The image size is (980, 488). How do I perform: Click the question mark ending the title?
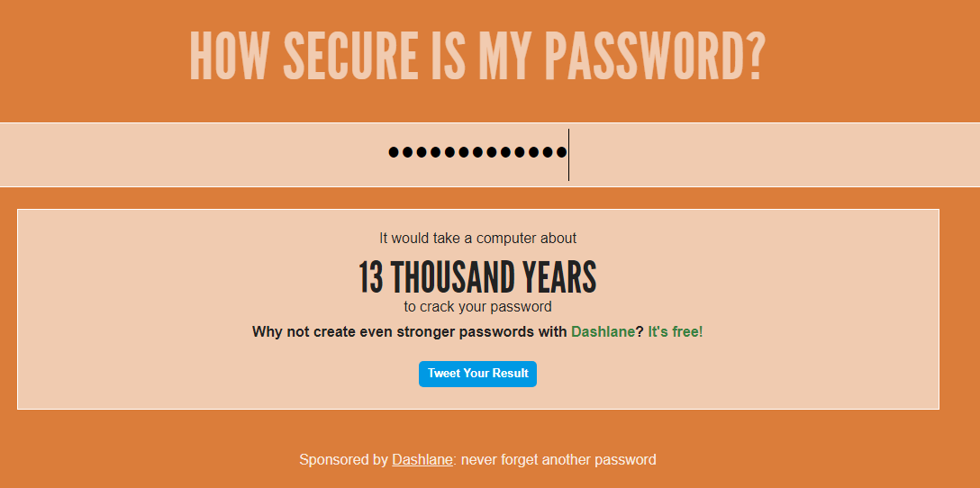(x=756, y=56)
